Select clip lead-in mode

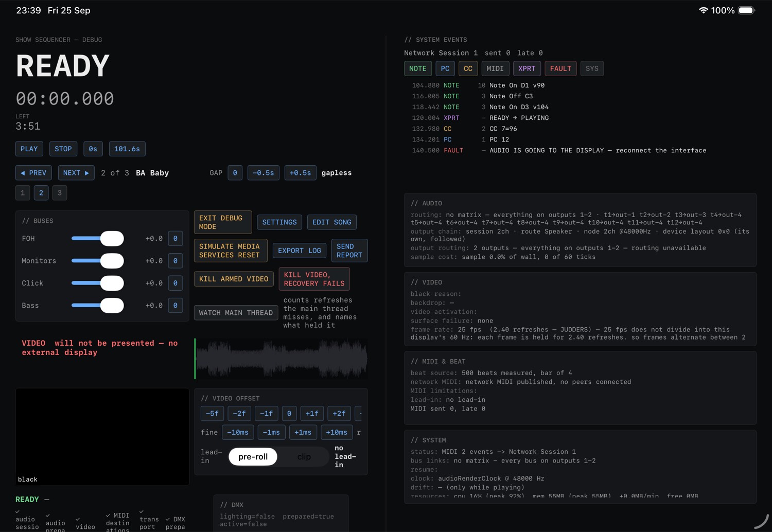(304, 456)
